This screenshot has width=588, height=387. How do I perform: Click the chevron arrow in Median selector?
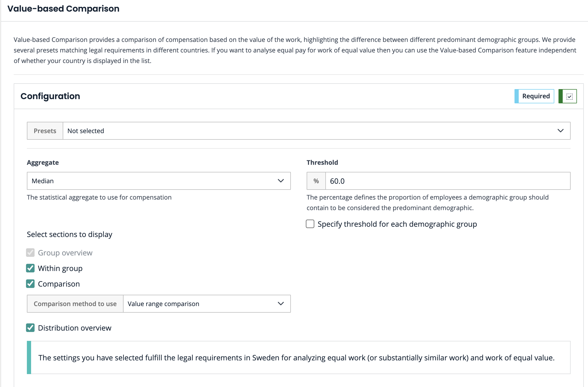281,181
